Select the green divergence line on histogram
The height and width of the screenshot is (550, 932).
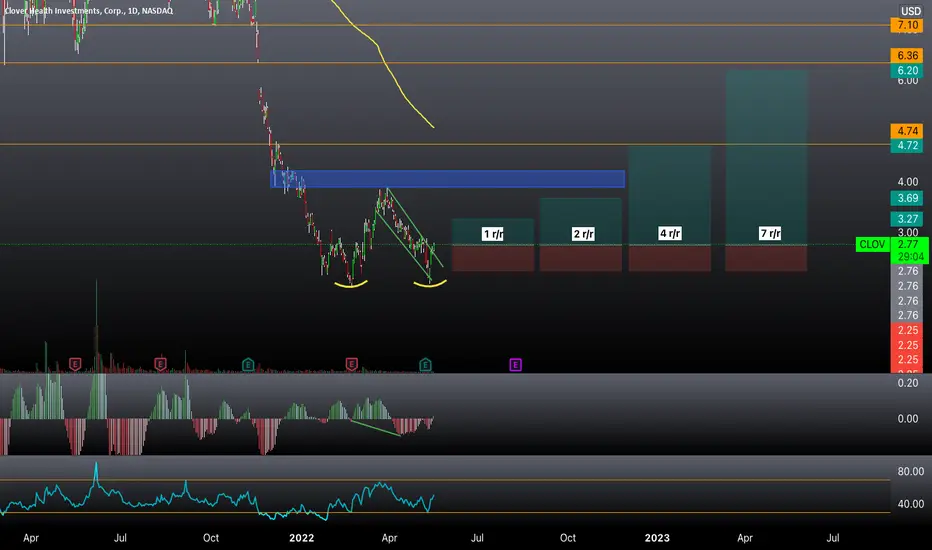376,428
